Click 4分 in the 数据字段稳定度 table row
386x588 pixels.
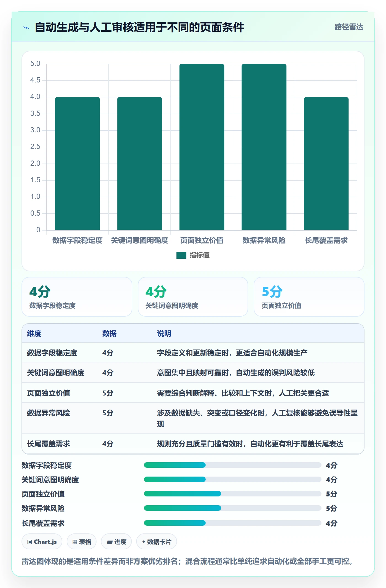point(108,353)
